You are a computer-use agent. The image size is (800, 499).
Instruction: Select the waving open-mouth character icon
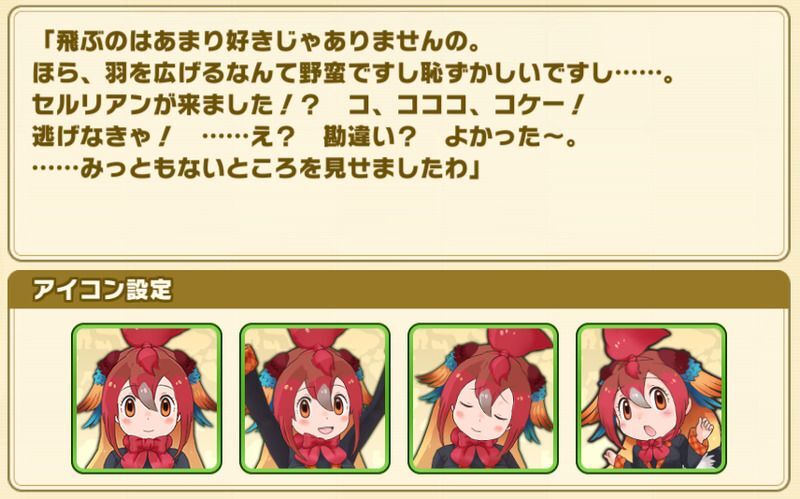point(652,398)
